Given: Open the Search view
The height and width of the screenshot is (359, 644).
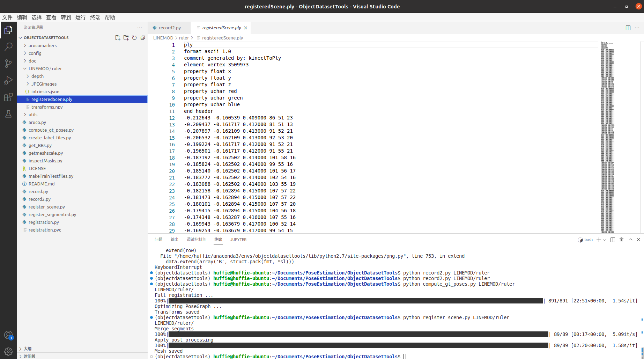Looking at the screenshot, I should click(x=8, y=46).
